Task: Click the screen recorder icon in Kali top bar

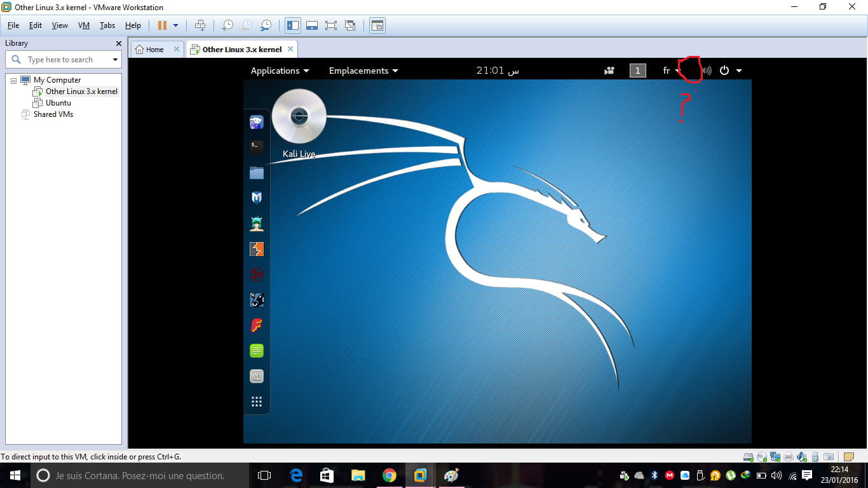Action: [609, 71]
